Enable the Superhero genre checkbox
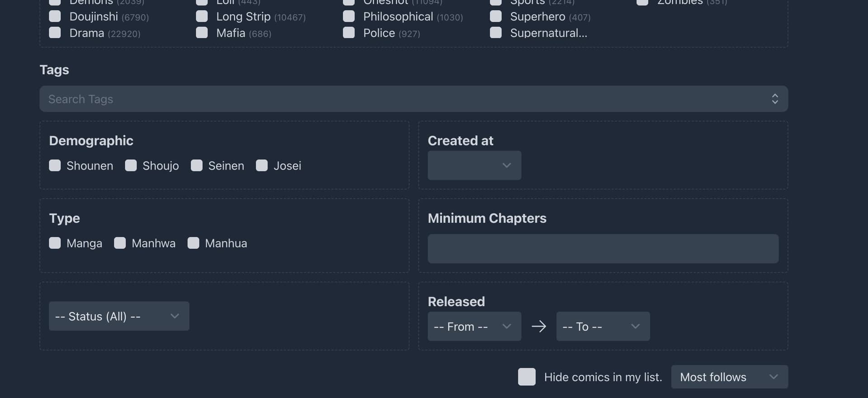The height and width of the screenshot is (398, 868). coord(495,17)
